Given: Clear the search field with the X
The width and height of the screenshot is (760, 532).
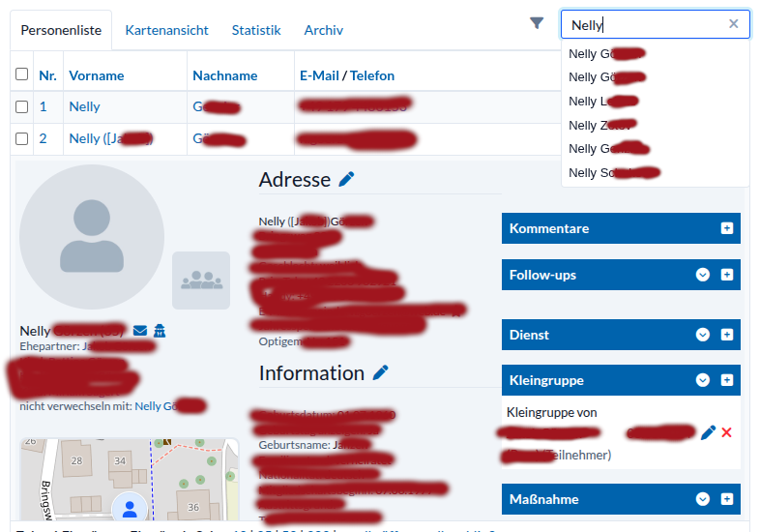Looking at the screenshot, I should tap(733, 24).
